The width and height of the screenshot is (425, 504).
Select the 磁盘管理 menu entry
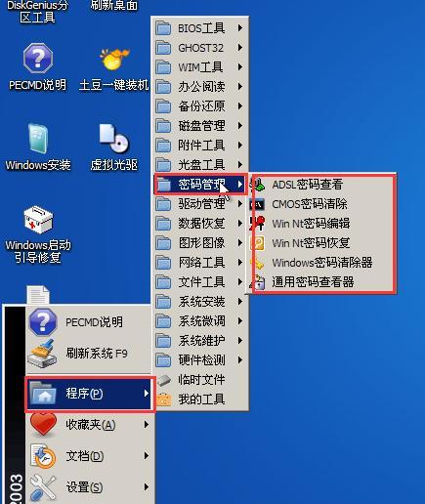tap(200, 126)
